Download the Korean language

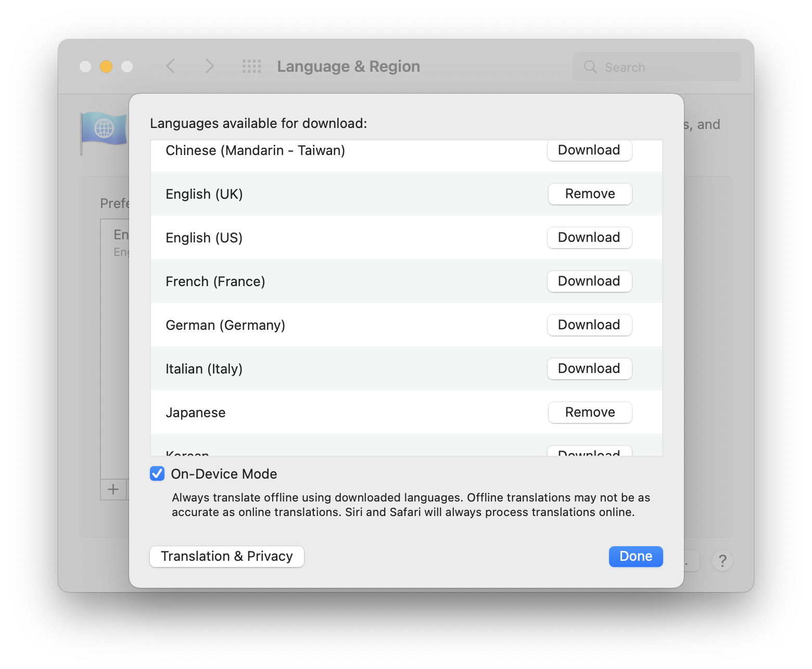589,453
